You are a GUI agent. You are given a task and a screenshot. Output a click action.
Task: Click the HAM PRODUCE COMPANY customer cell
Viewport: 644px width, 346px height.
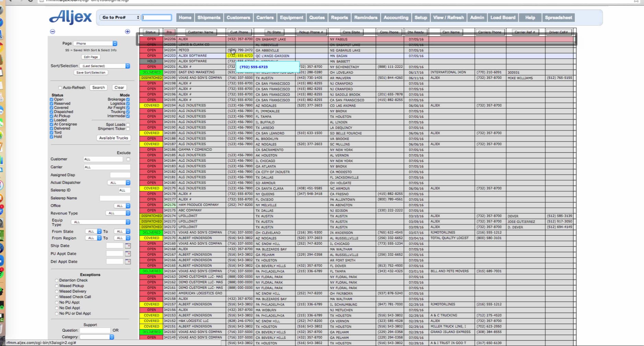coord(201,205)
